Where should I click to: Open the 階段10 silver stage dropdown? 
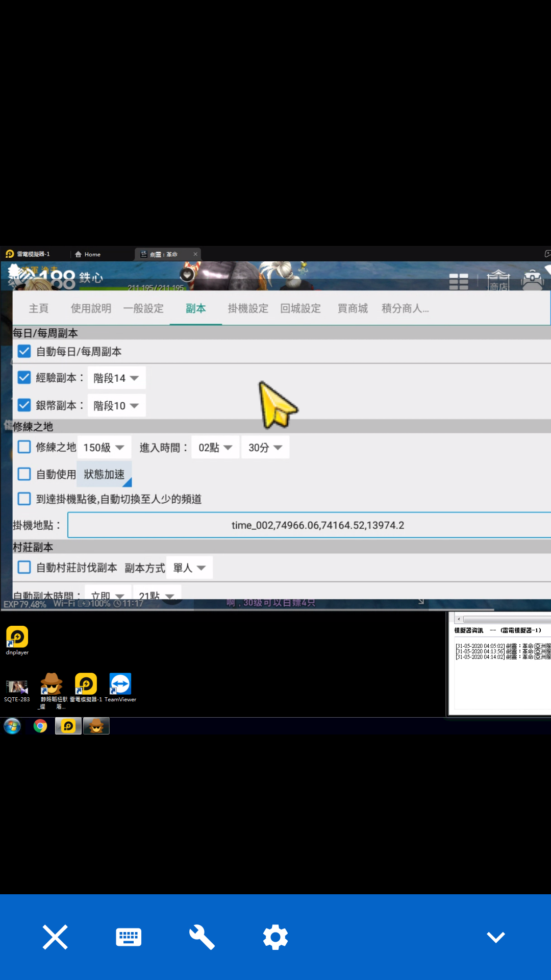(x=116, y=406)
